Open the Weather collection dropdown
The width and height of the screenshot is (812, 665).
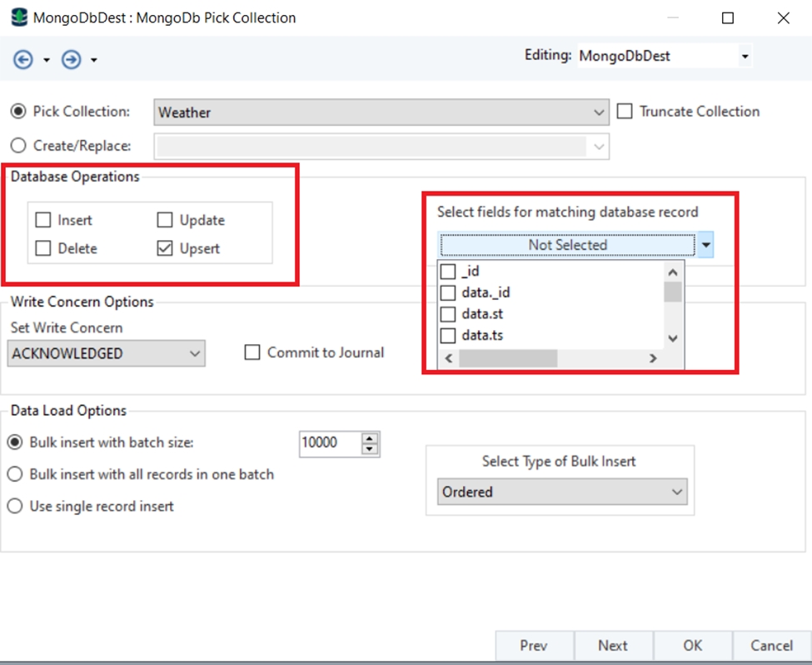tap(381, 112)
